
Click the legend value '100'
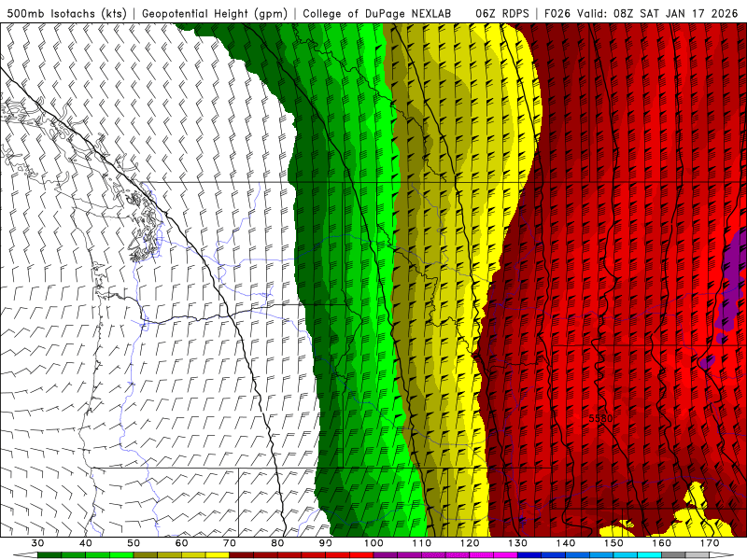373,543
